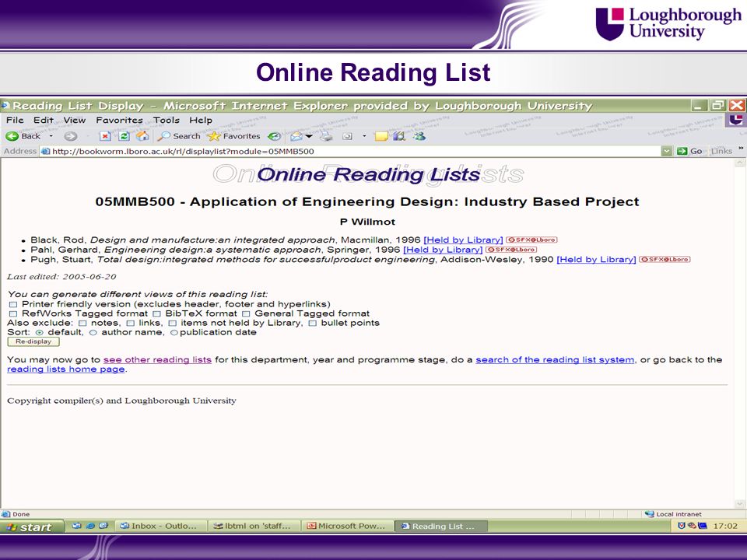Click the Research toolbar icon
Image resolution: width=747 pixels, height=560 pixels.
coord(399,136)
